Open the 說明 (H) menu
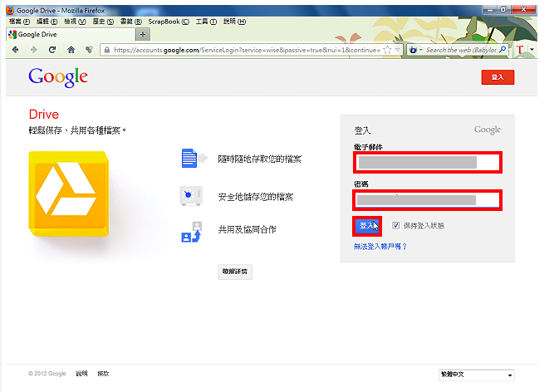Image resolution: width=559 pixels, height=392 pixels. tap(234, 22)
